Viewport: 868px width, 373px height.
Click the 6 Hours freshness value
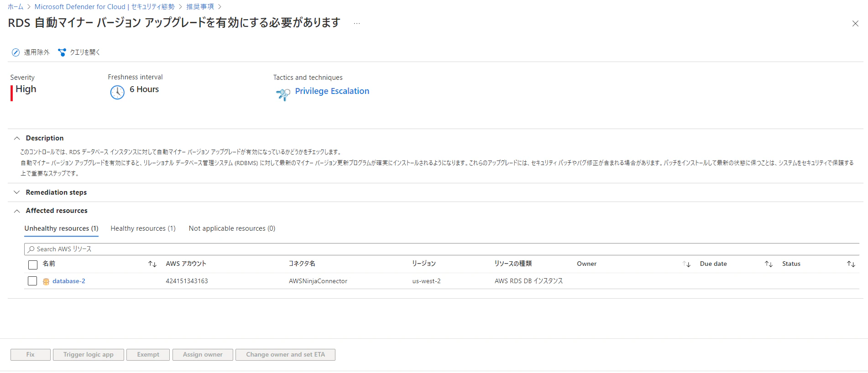pos(144,89)
